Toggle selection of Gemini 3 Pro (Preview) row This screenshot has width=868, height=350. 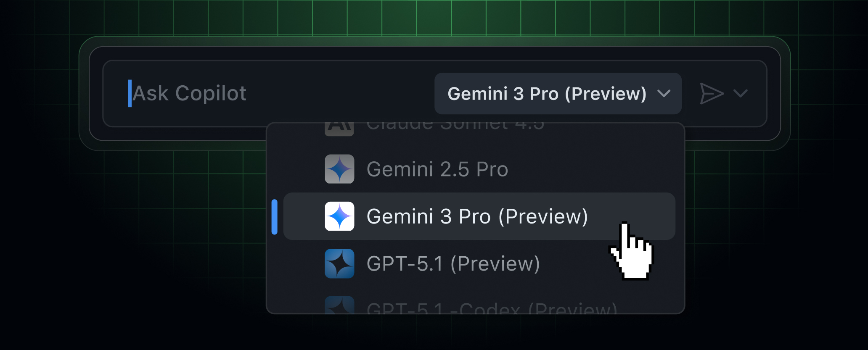[477, 216]
